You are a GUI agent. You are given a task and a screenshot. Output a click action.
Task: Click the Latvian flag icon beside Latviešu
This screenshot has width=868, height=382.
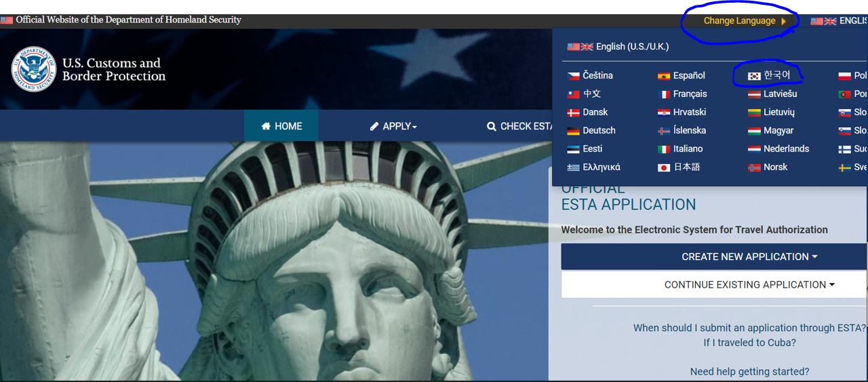click(754, 94)
